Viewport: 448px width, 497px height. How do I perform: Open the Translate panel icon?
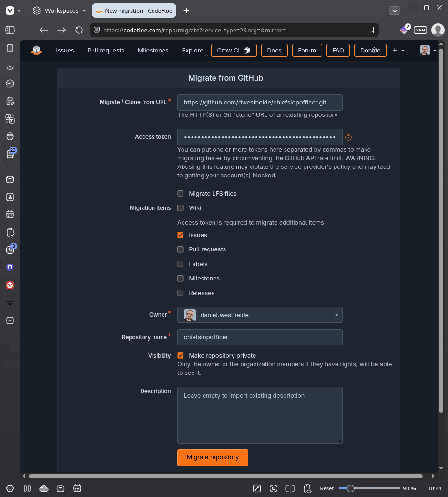click(10, 119)
